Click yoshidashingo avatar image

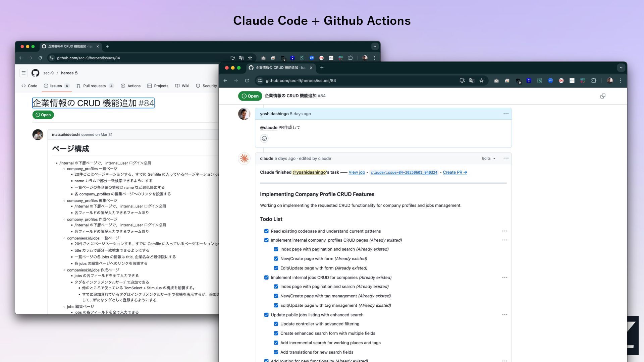[x=244, y=114]
